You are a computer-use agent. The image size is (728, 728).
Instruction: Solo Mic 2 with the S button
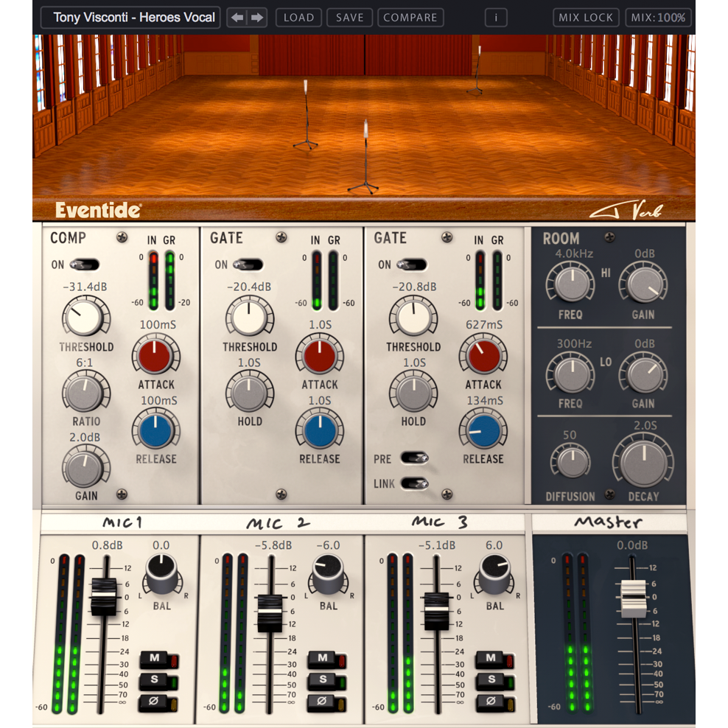point(323,681)
